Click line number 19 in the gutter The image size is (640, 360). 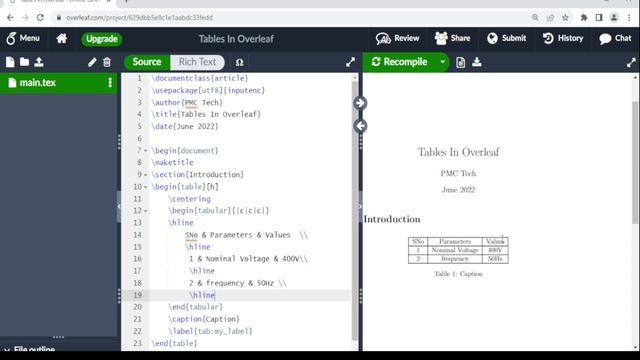pyautogui.click(x=138, y=295)
